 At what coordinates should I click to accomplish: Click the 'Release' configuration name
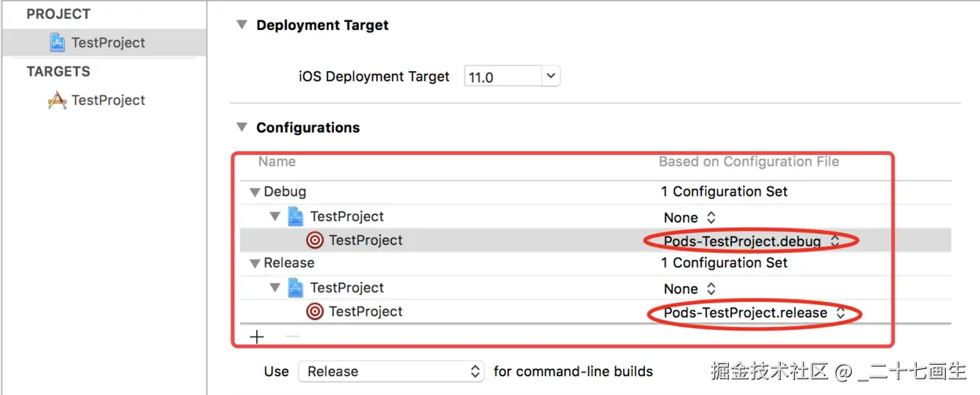coord(289,262)
